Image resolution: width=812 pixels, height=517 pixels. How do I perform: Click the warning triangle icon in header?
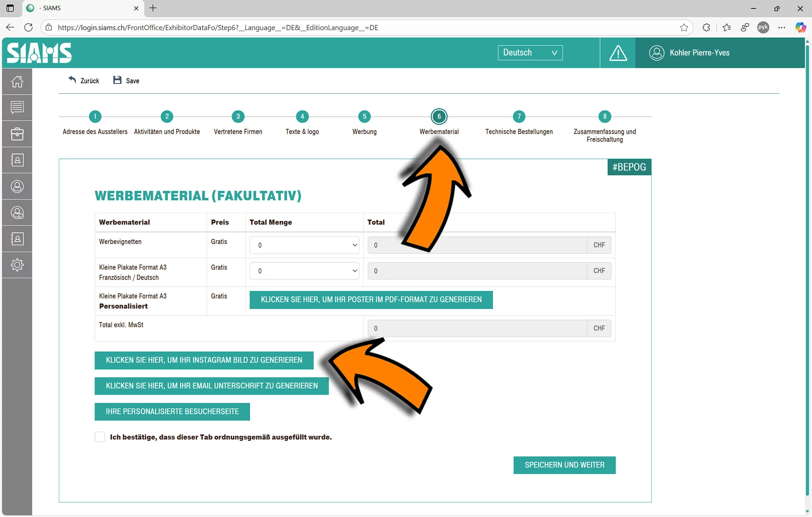618,53
